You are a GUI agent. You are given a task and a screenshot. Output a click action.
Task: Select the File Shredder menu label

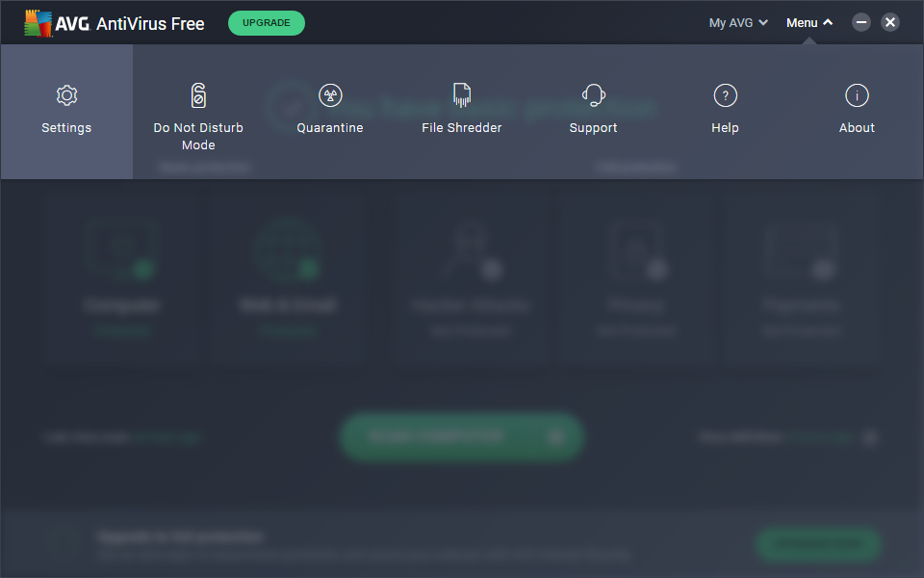(x=462, y=128)
